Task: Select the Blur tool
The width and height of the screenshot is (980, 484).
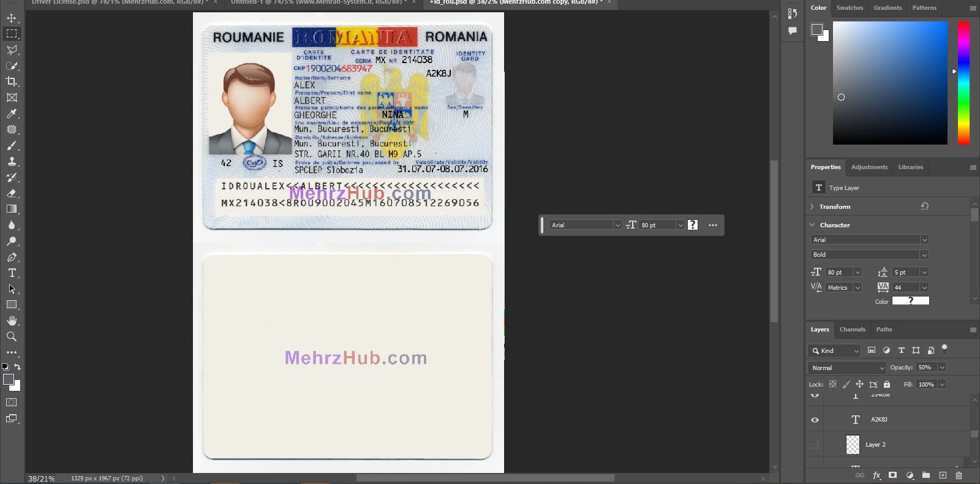Action: pyautogui.click(x=12, y=225)
